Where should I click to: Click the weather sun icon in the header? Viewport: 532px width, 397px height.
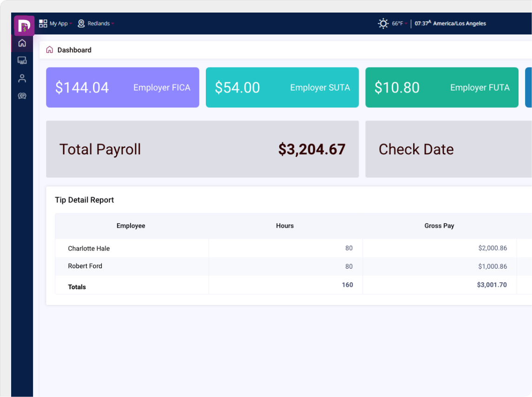point(383,23)
